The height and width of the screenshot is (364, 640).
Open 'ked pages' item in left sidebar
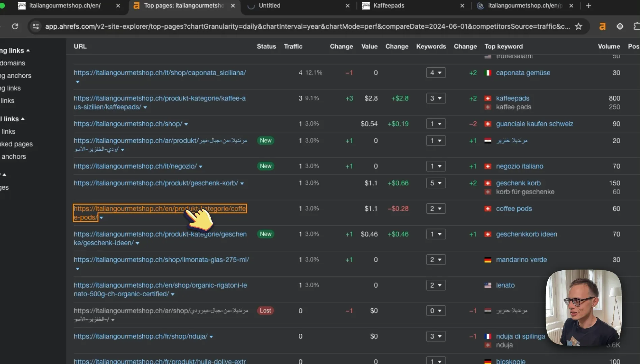click(16, 144)
